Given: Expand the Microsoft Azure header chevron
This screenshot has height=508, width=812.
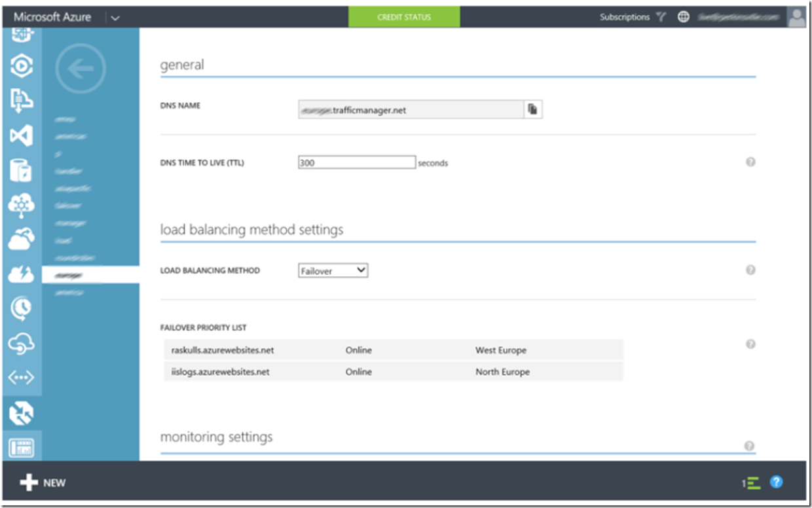Looking at the screenshot, I should 115,18.
